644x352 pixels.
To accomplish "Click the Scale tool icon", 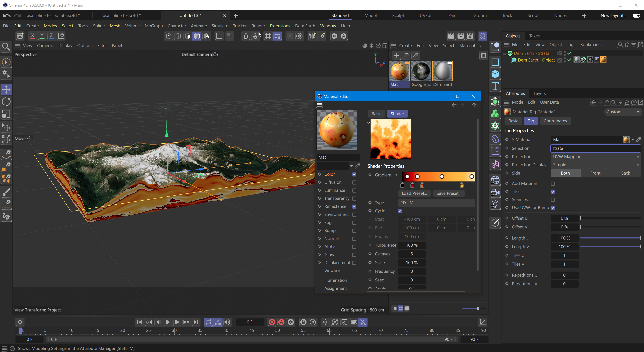I will [6, 114].
